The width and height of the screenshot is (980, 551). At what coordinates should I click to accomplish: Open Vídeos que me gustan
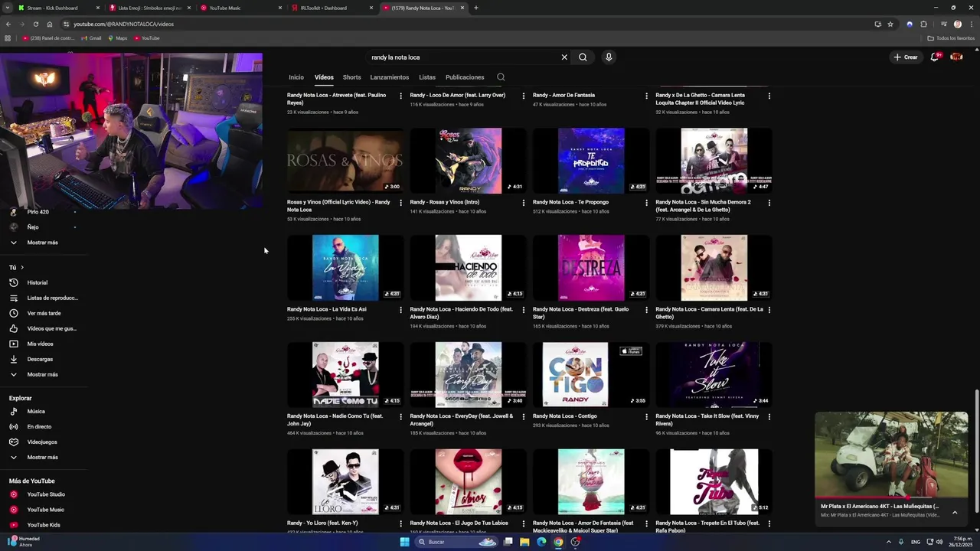(44, 328)
